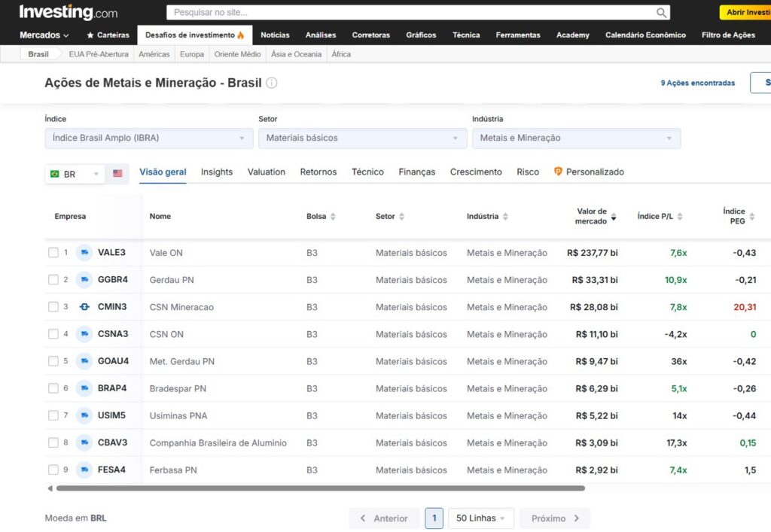Screen dimensions: 771x532
Task: Click the BRAP4 company logo icon
Action: pyautogui.click(x=84, y=388)
